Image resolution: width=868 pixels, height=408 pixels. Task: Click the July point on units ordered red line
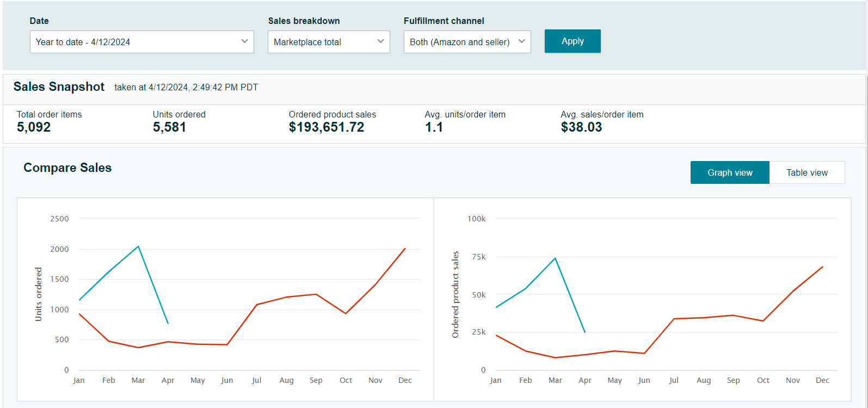257,305
